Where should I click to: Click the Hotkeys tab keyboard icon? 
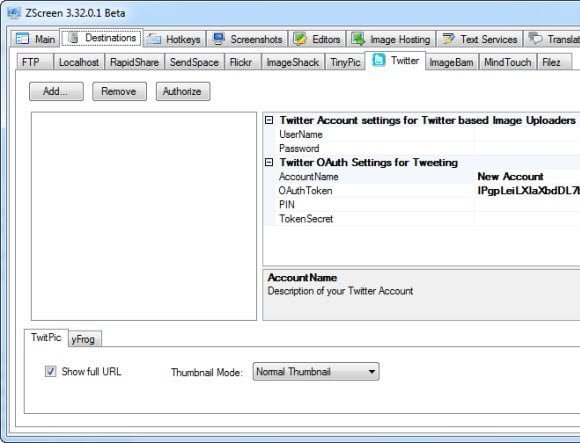(x=154, y=39)
